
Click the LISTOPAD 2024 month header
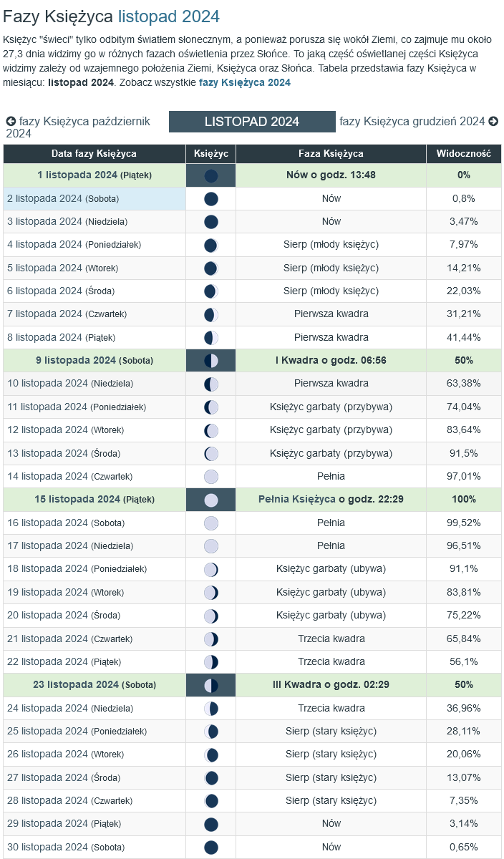252,122
